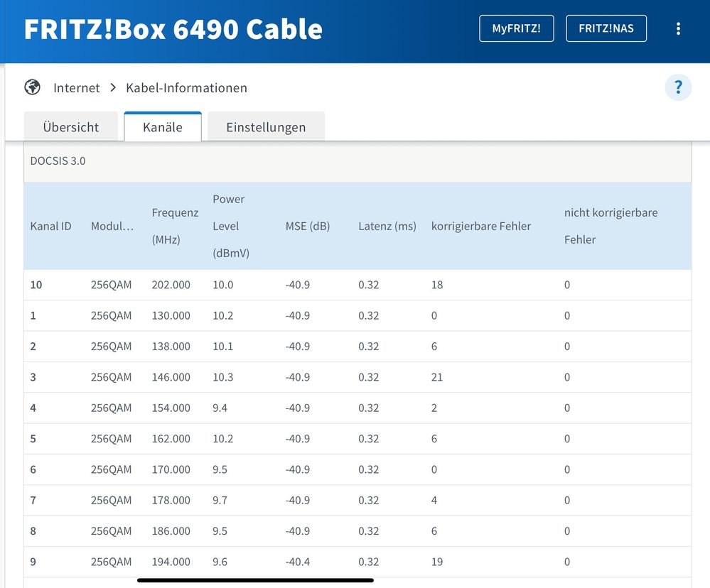Click frequency 162.000 cell

tap(171, 439)
